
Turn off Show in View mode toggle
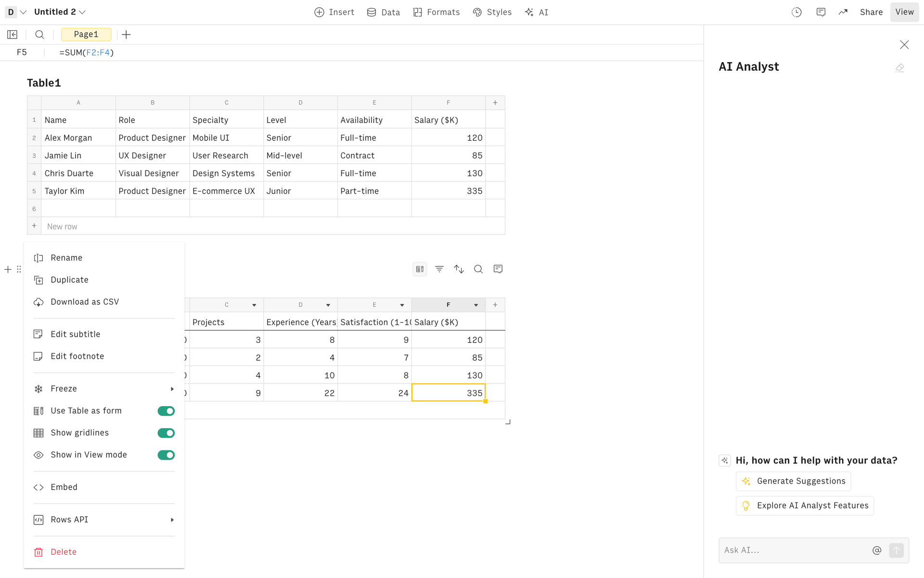pos(166,455)
